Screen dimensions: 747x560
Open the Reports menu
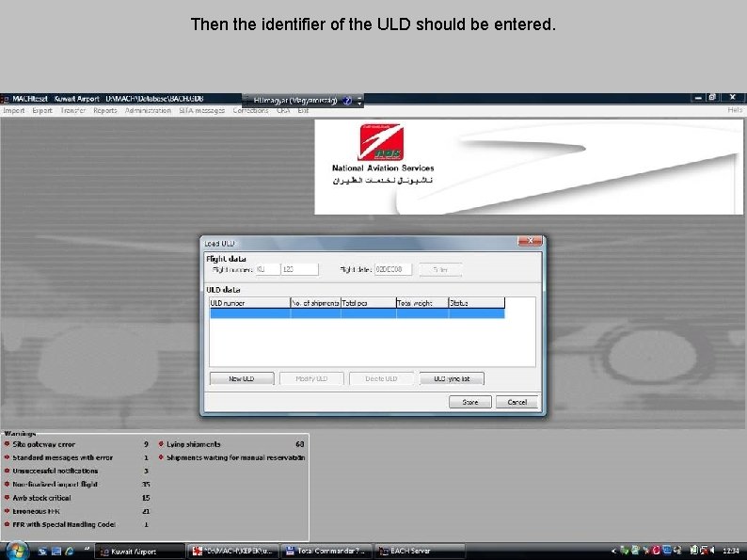pyautogui.click(x=105, y=110)
